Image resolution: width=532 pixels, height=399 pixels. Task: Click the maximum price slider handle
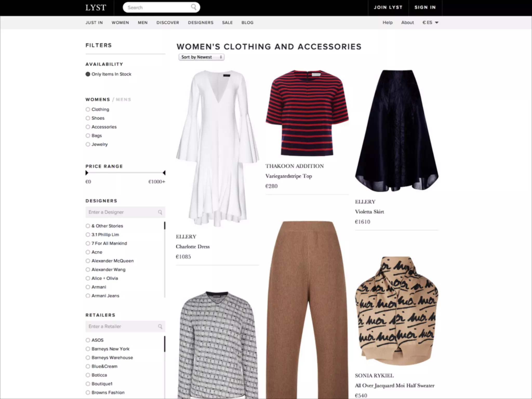point(164,173)
